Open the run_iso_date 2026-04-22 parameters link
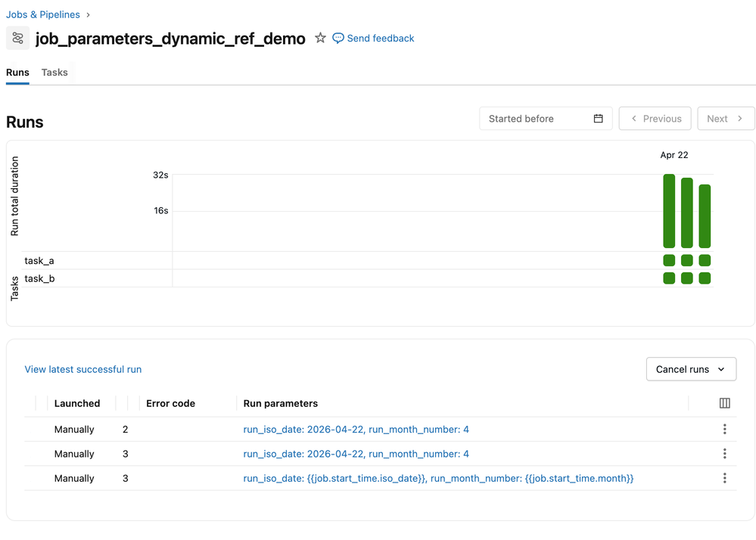The height and width of the screenshot is (540, 756). [356, 429]
